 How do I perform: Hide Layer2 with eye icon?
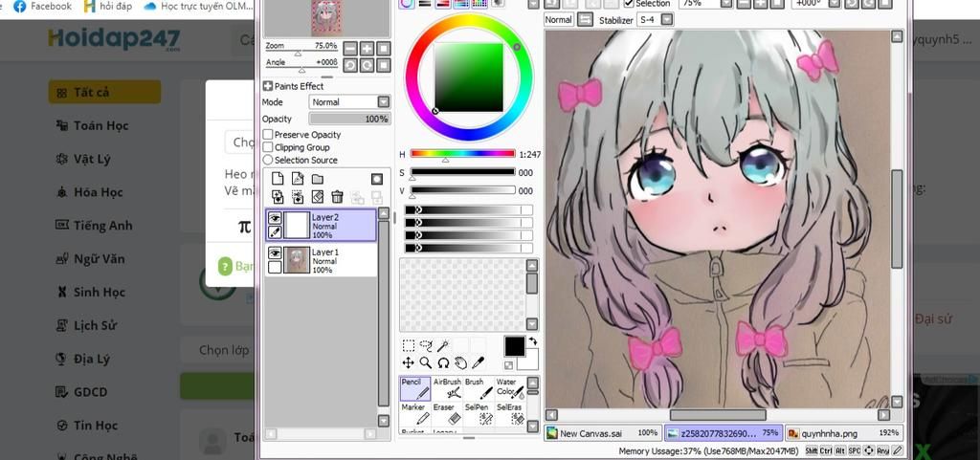(275, 218)
